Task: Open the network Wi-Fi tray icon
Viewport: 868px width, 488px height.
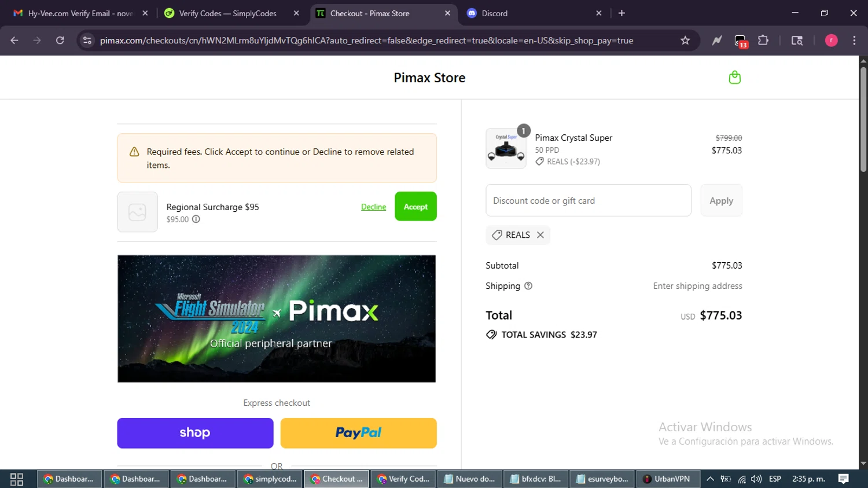Action: pyautogui.click(x=741, y=479)
